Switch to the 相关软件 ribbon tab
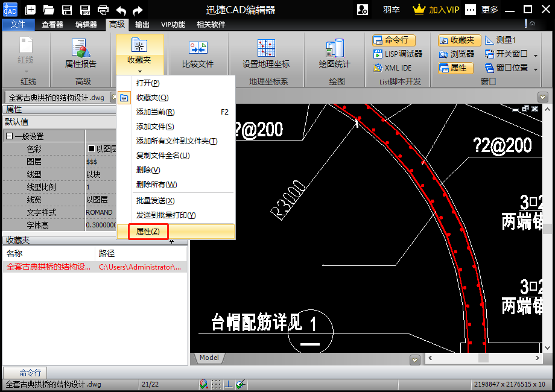 (x=211, y=24)
